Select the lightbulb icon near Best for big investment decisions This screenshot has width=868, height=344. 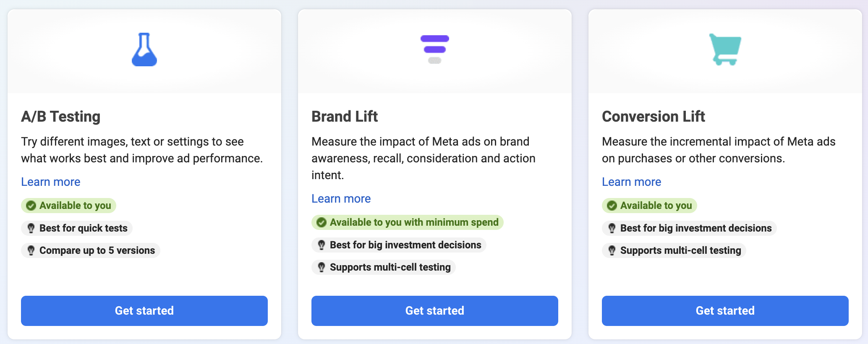point(321,245)
